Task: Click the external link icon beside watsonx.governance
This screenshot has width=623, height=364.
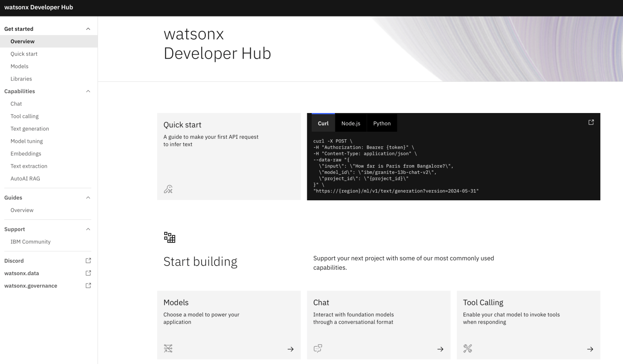Action: pyautogui.click(x=88, y=286)
